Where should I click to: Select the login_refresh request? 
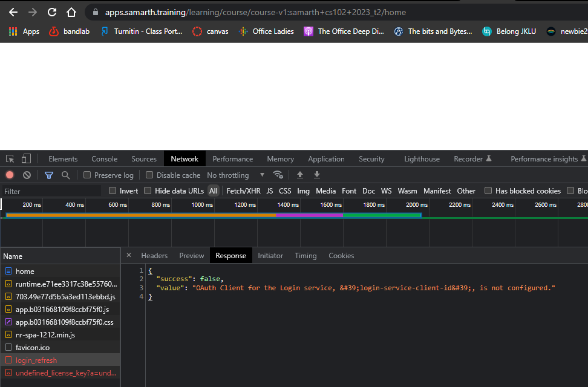click(x=36, y=360)
